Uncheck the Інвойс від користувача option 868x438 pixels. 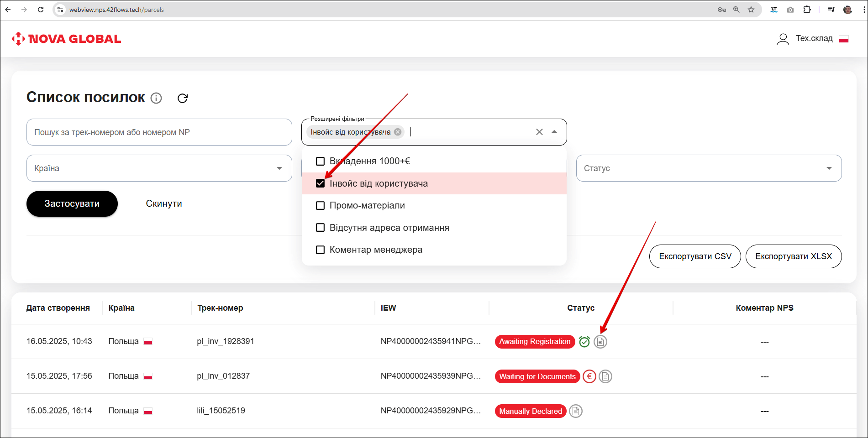[x=321, y=183]
